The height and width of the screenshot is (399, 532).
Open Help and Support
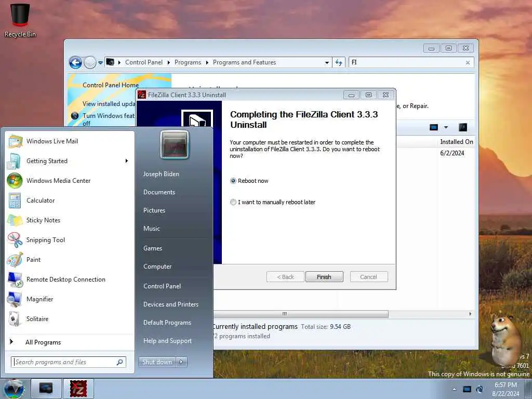pos(167,341)
